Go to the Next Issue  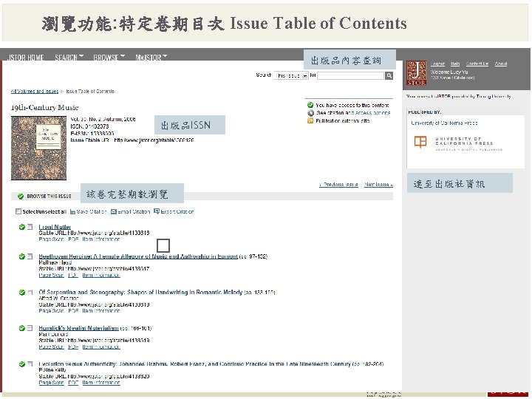pyautogui.click(x=378, y=185)
